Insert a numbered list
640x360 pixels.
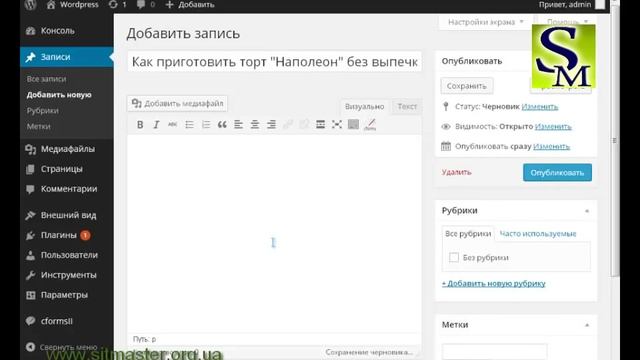206,124
